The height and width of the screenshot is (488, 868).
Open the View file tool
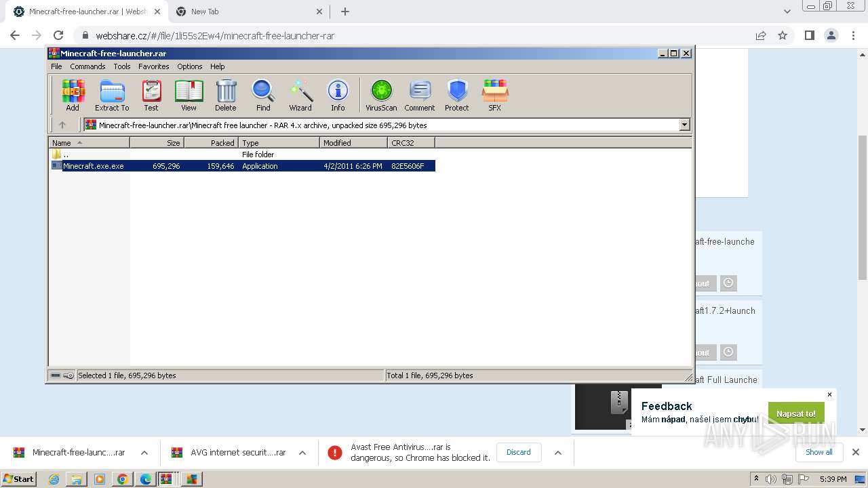pos(189,95)
